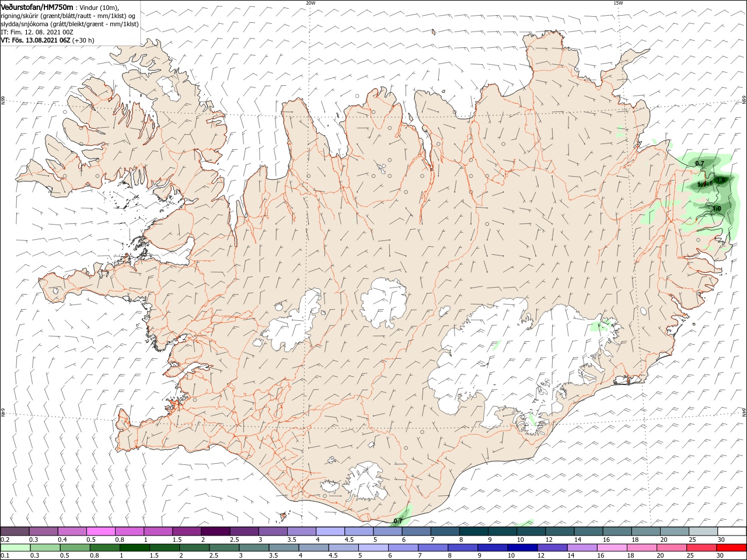
Task: Click the violet rain swatch starting at 14
Action: click(x=581, y=548)
